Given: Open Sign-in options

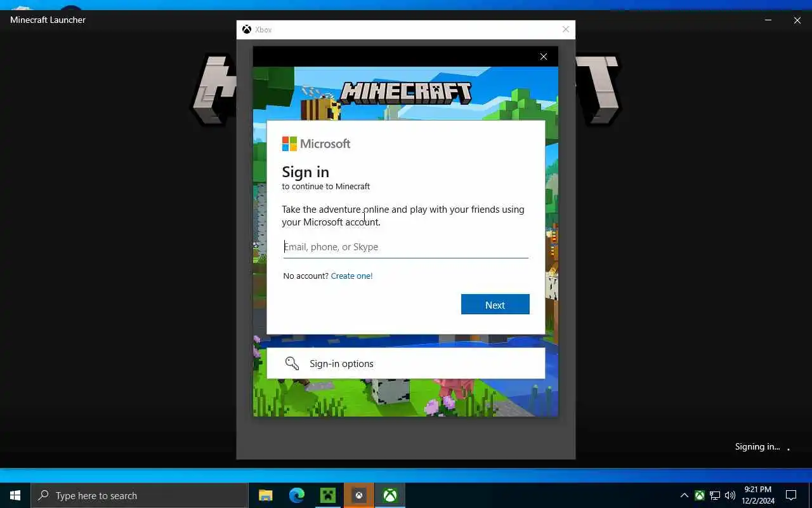Looking at the screenshot, I should (405, 363).
